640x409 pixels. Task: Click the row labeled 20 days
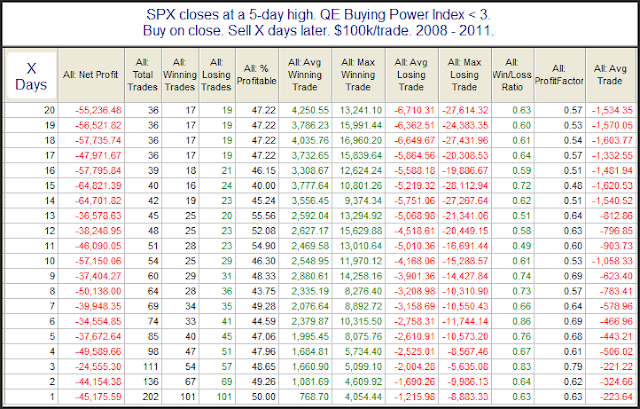tap(319, 110)
